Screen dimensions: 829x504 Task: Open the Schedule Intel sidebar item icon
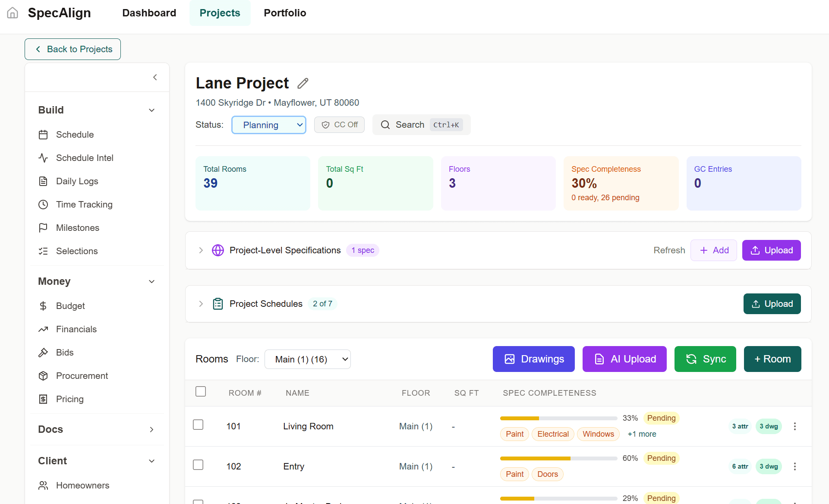click(x=44, y=158)
